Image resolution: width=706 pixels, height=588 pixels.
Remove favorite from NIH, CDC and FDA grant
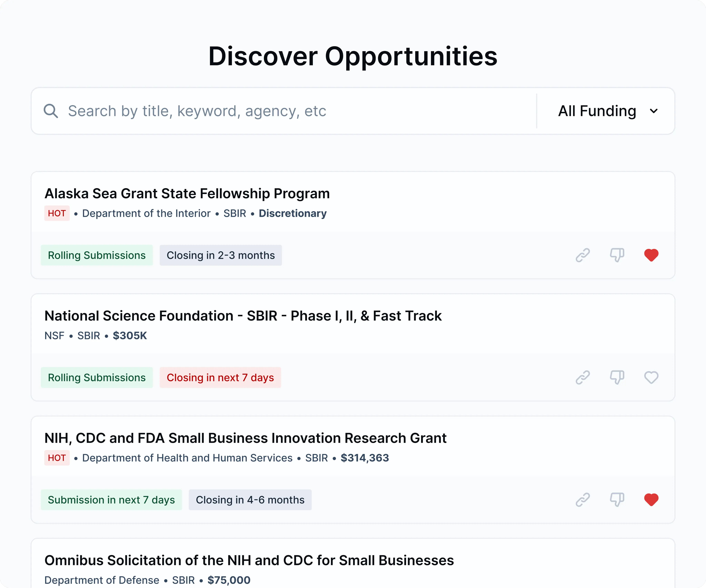click(x=651, y=500)
